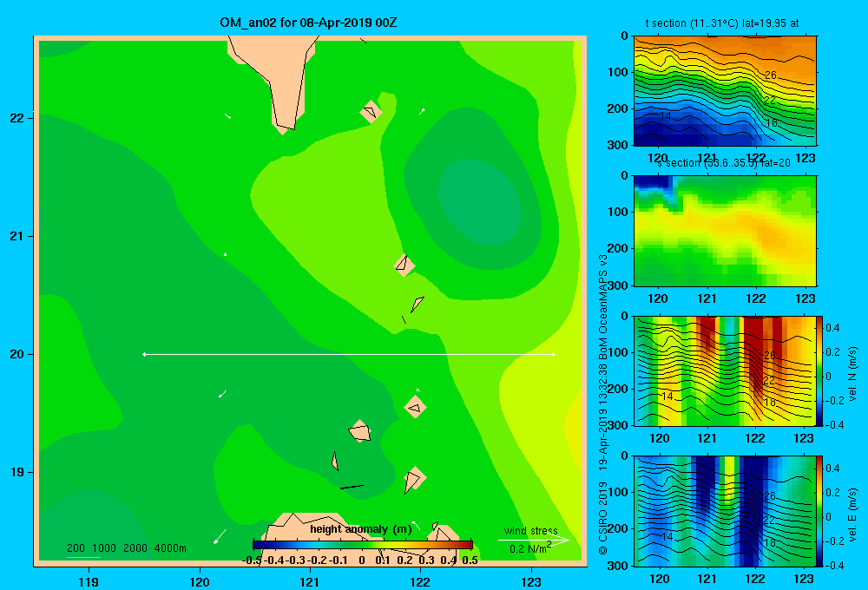Viewport: 868px width, 590px height.
Task: Click the white latitude 20 section line
Action: point(349,354)
